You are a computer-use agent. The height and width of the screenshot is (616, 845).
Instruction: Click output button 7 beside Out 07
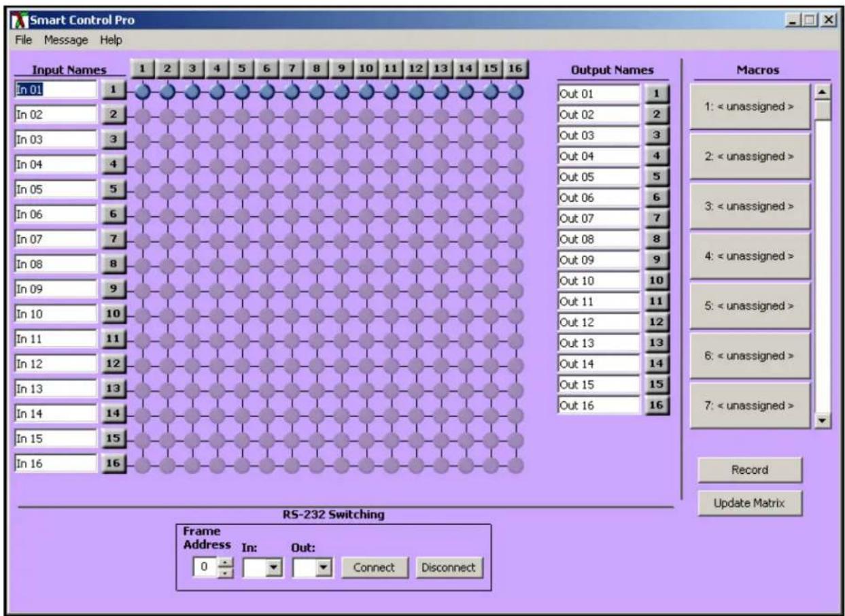[657, 219]
